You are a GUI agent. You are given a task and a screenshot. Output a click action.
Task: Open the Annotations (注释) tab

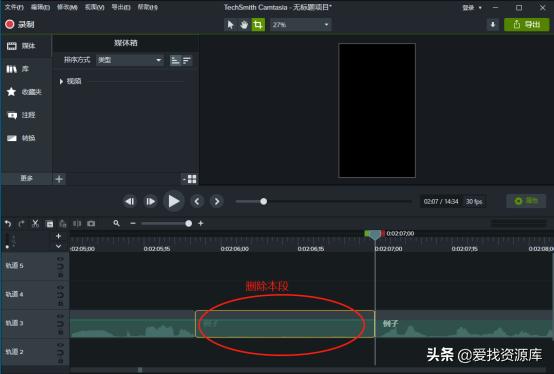26,115
